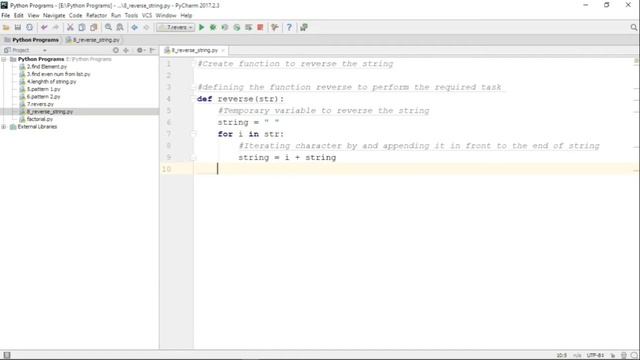Click the Undo toolbar icon

click(44, 27)
